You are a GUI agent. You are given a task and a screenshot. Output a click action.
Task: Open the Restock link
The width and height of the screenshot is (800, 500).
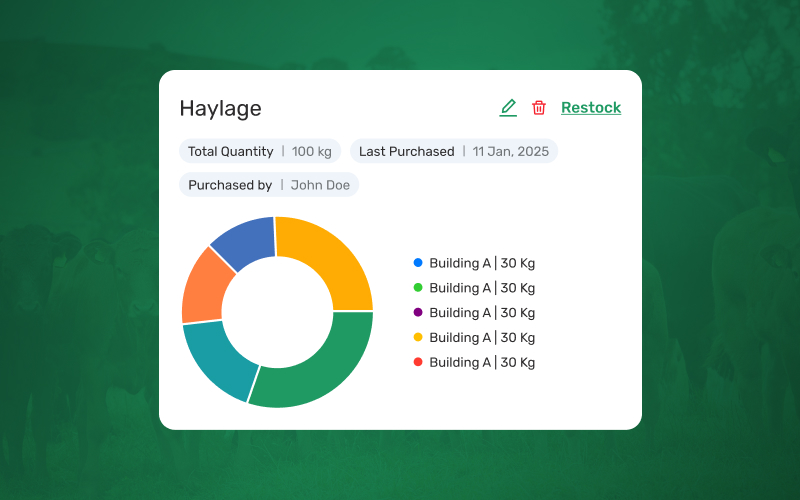pyautogui.click(x=591, y=108)
